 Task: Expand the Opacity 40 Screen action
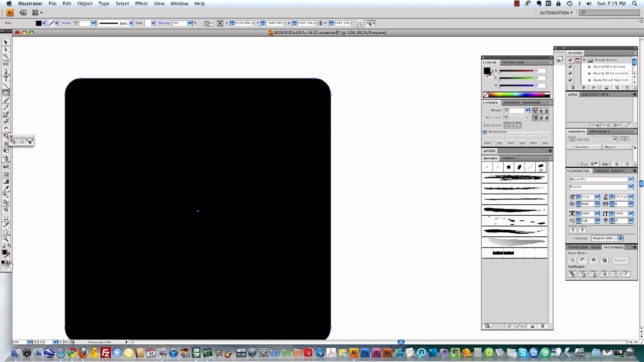(x=589, y=73)
